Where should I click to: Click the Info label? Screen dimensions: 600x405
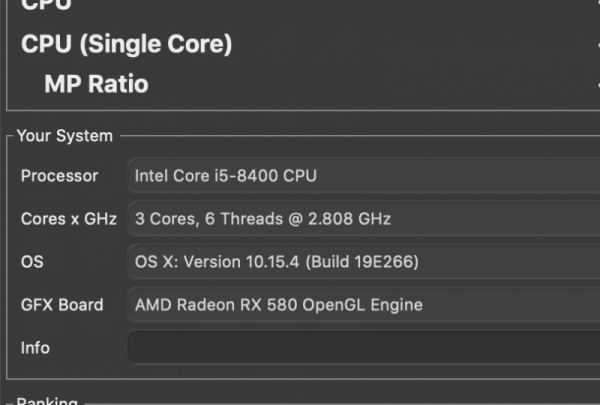35,348
